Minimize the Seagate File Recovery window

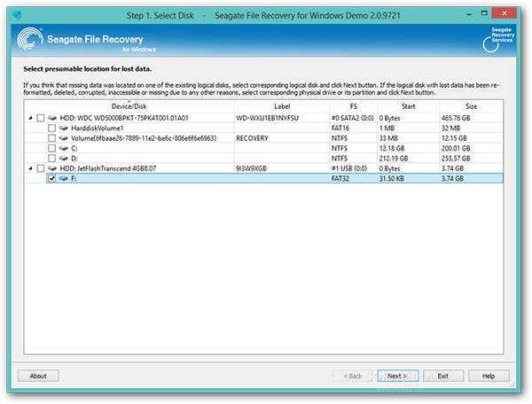pos(469,14)
